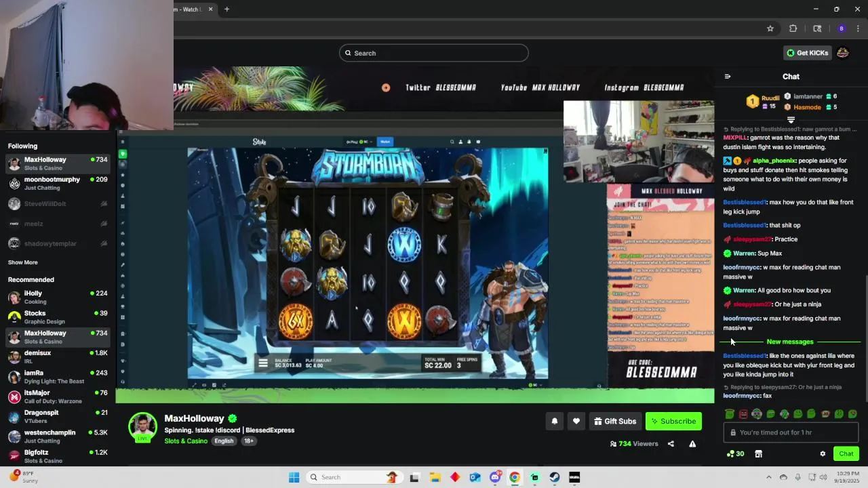Close the current browser tab
Viewport: 868px width, 488px height.
point(210,9)
